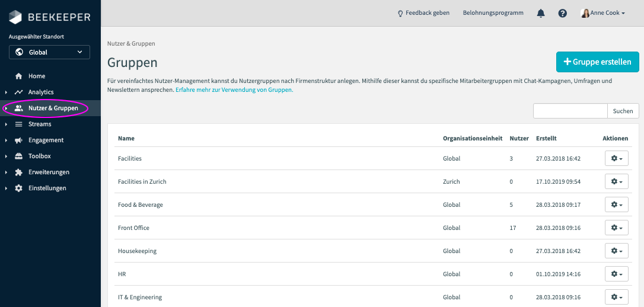Open actions dropdown for Housekeeping

pos(617,251)
